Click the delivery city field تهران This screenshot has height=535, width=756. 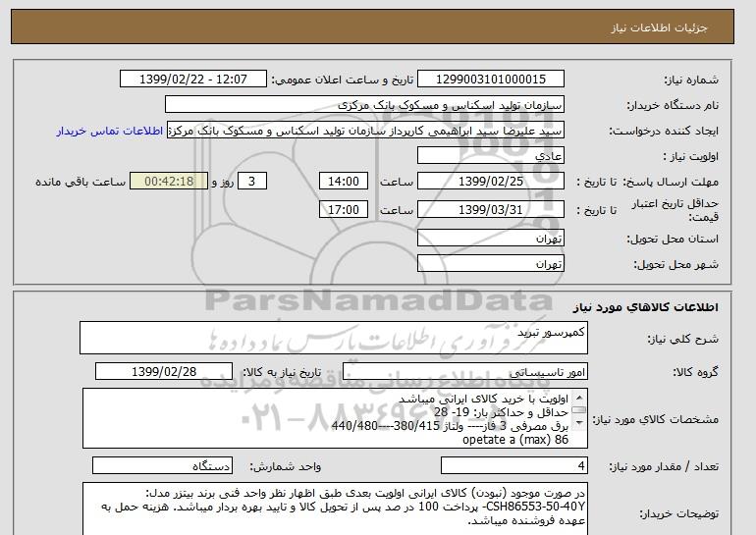click(x=490, y=264)
